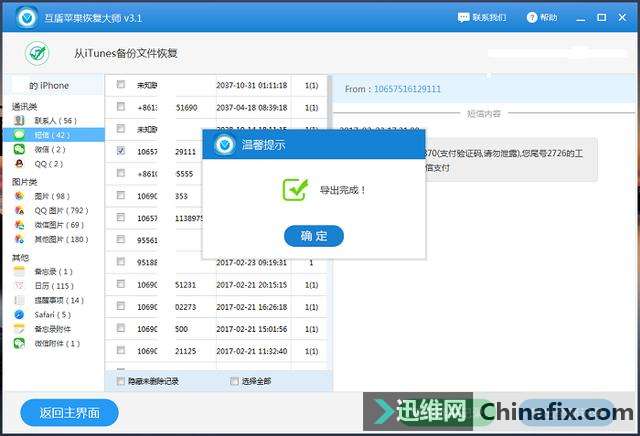The height and width of the screenshot is (436, 640).
Task: Open the 联系人 (56) contacts category
Action: click(55, 120)
